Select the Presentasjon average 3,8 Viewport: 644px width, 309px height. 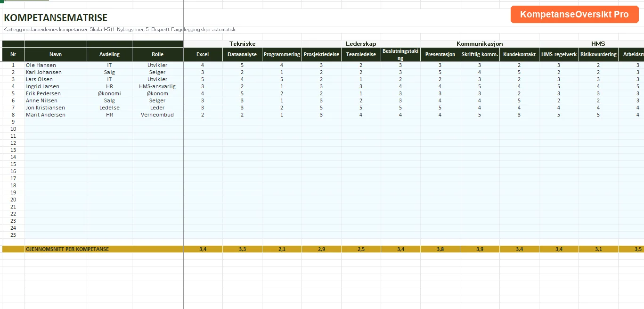[x=440, y=249]
